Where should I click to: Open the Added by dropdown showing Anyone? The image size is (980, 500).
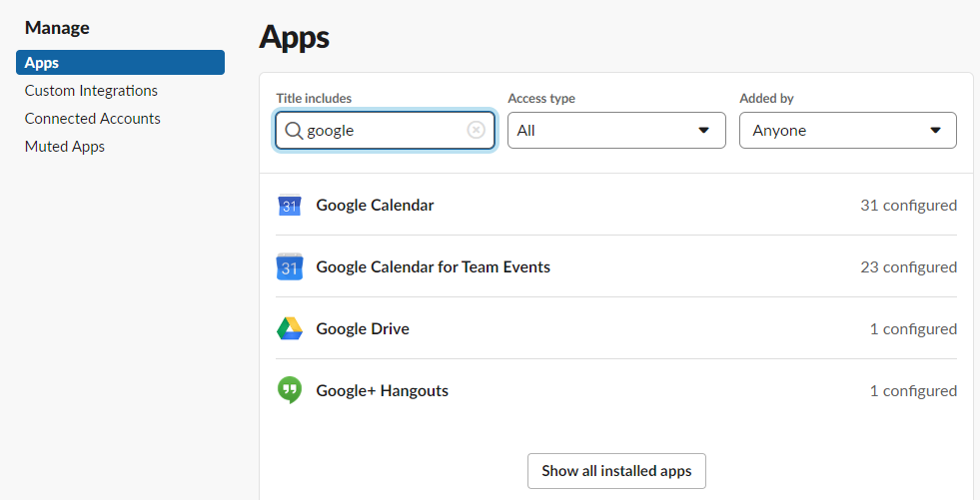pos(848,131)
